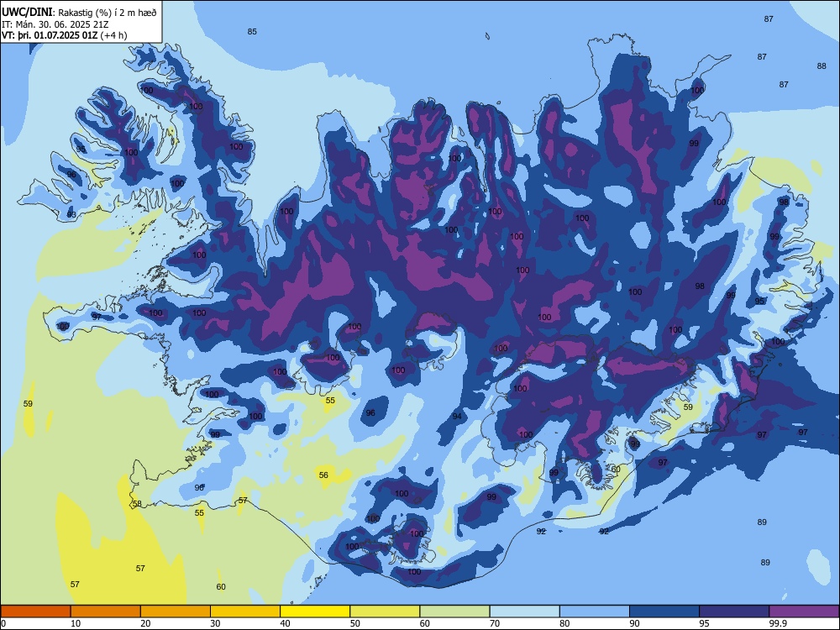Pick the 20–30 legend color swatch
Screen dimensions: 840x630
176,612
